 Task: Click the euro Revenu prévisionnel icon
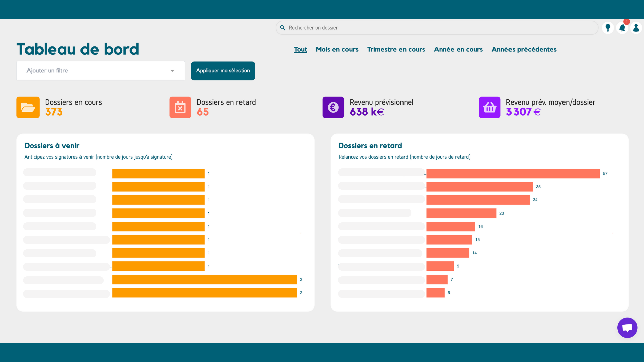click(333, 107)
